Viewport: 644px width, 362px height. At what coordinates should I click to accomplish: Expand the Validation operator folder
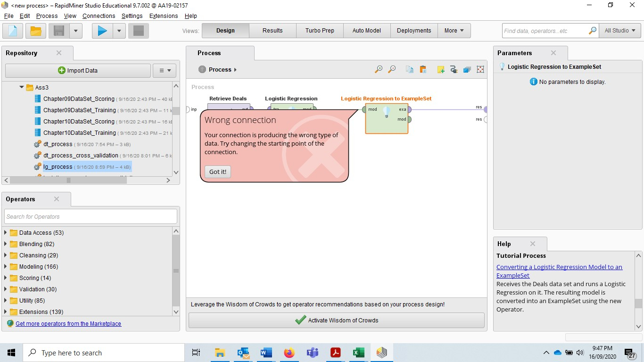click(6, 289)
